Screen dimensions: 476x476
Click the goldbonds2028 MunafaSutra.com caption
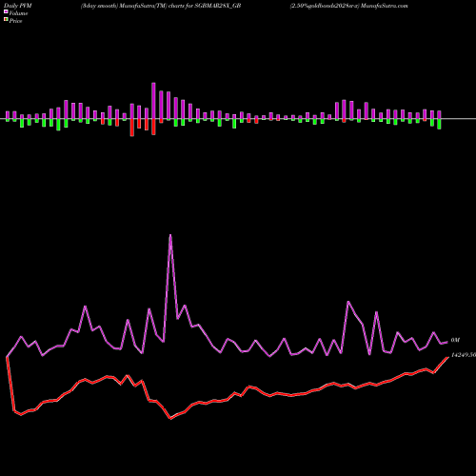(348, 6)
